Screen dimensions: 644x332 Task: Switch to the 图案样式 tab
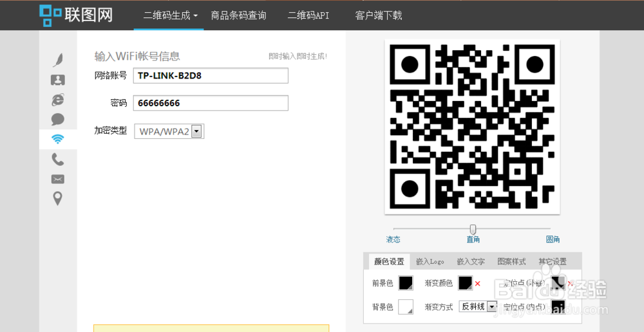tap(512, 261)
